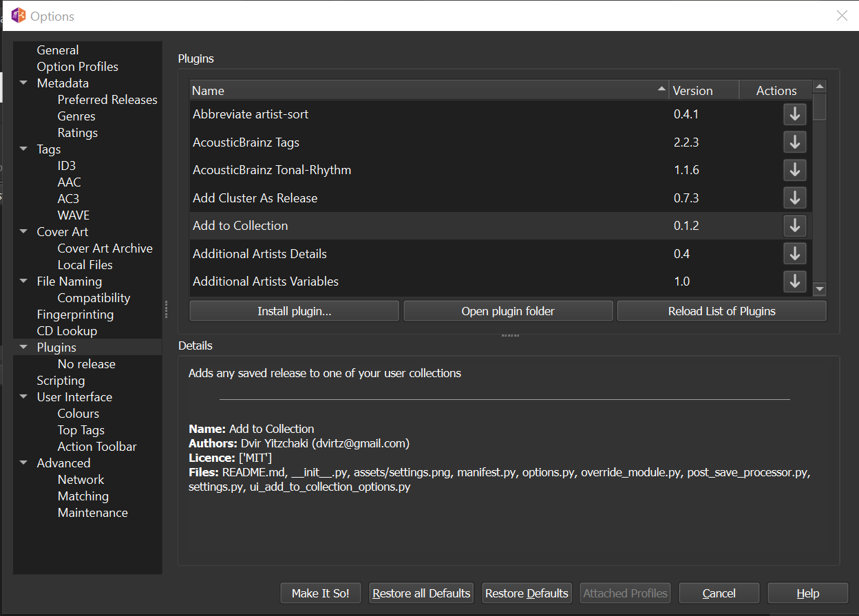Viewport: 859px width, 616px height.
Task: Collapse the Metadata tree section
Action: 24,83
